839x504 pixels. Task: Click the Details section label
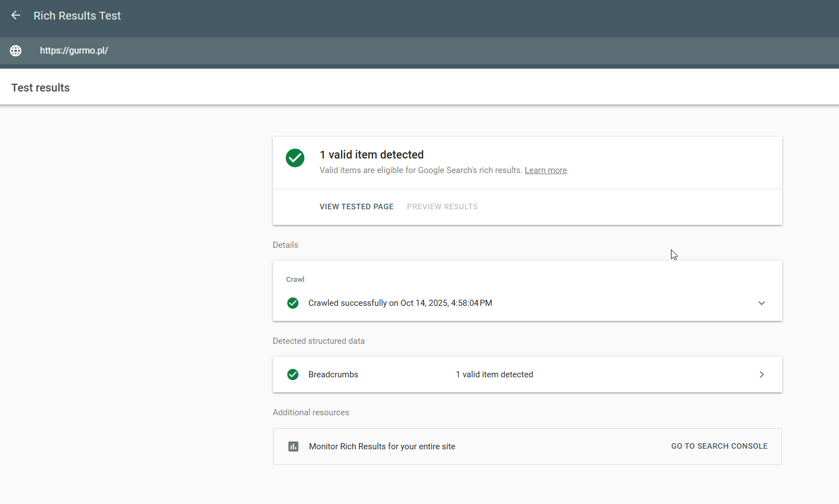coord(285,245)
